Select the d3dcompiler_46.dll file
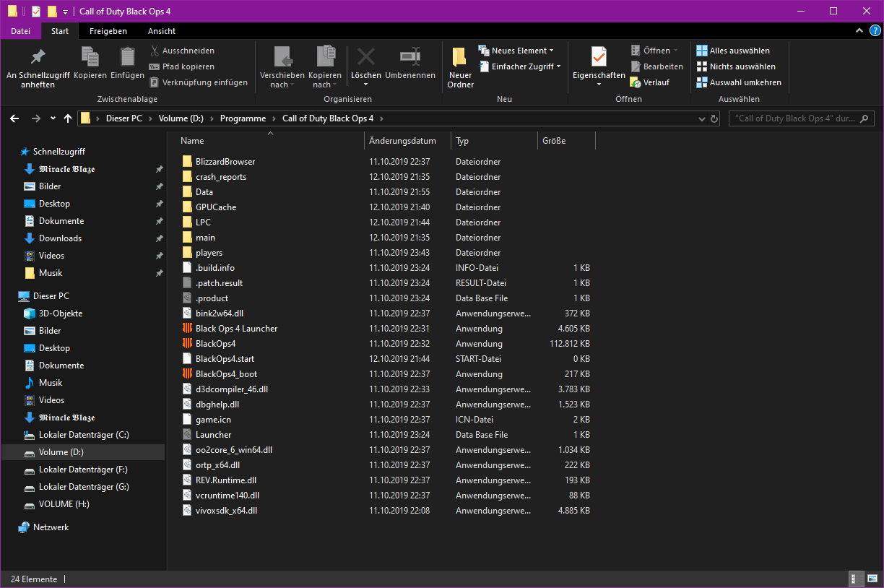This screenshot has width=884, height=588. (x=231, y=389)
